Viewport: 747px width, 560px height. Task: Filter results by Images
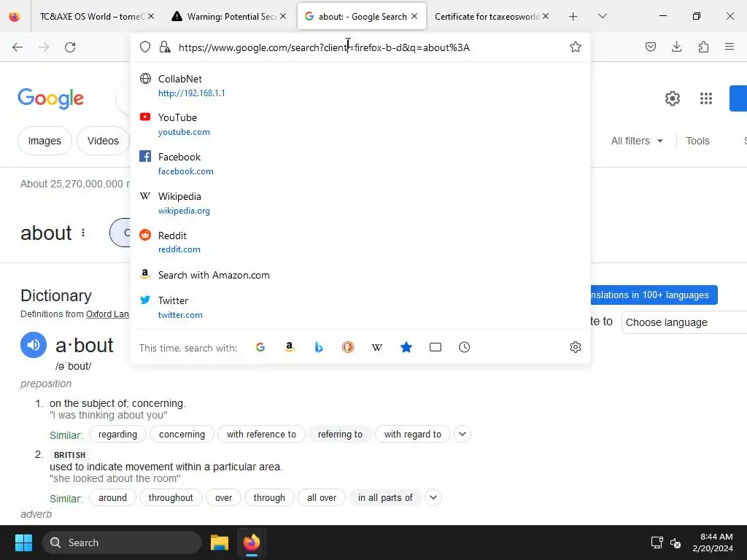tap(44, 141)
